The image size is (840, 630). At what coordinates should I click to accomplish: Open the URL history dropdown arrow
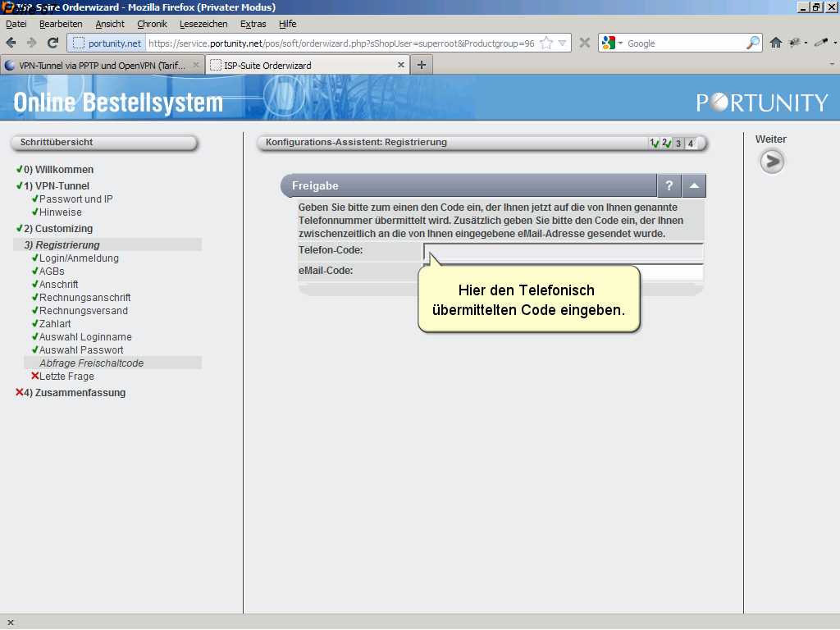click(563, 43)
